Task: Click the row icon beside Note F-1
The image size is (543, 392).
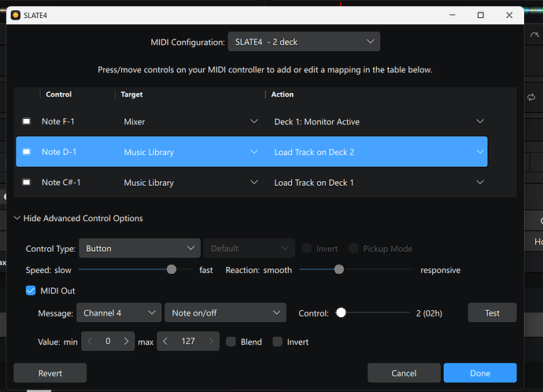Action: pos(26,121)
